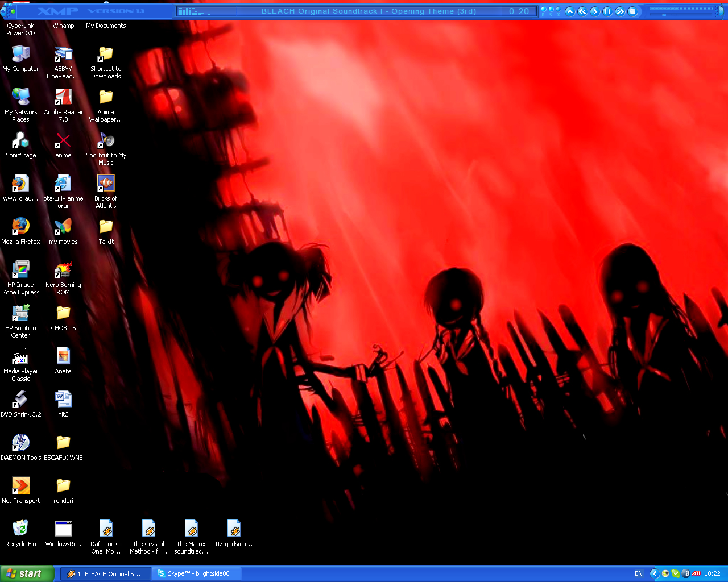Image resolution: width=728 pixels, height=582 pixels.
Task: Select the Anime Wallpaper folder
Action: (106, 105)
